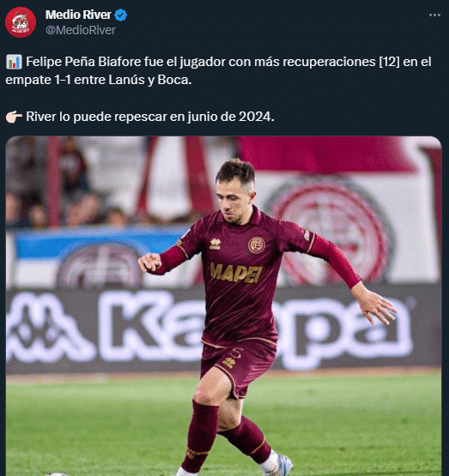Click the number 5 on shorts
This screenshot has height=476, width=449.
[x=236, y=353]
